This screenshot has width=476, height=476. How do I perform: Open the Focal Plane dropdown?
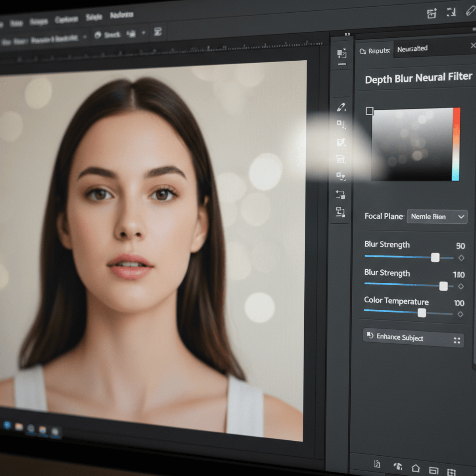(x=437, y=217)
